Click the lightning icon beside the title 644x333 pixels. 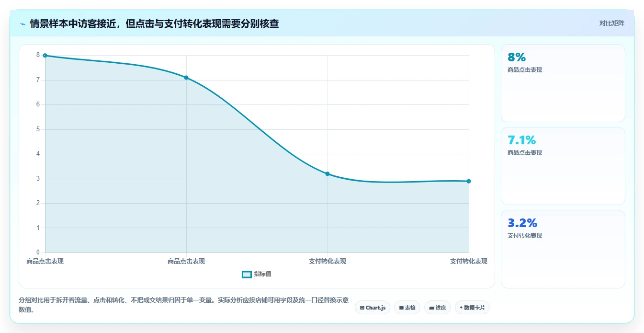23,23
